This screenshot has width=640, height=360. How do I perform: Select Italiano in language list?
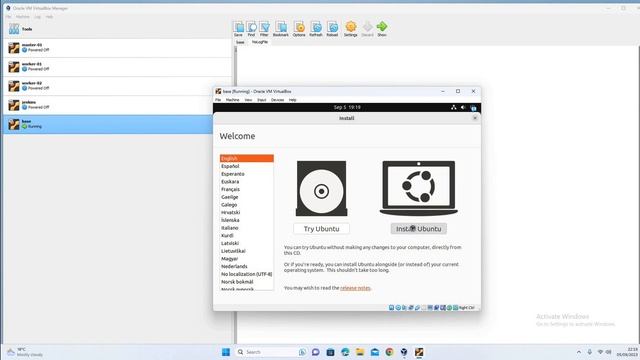(x=247, y=228)
